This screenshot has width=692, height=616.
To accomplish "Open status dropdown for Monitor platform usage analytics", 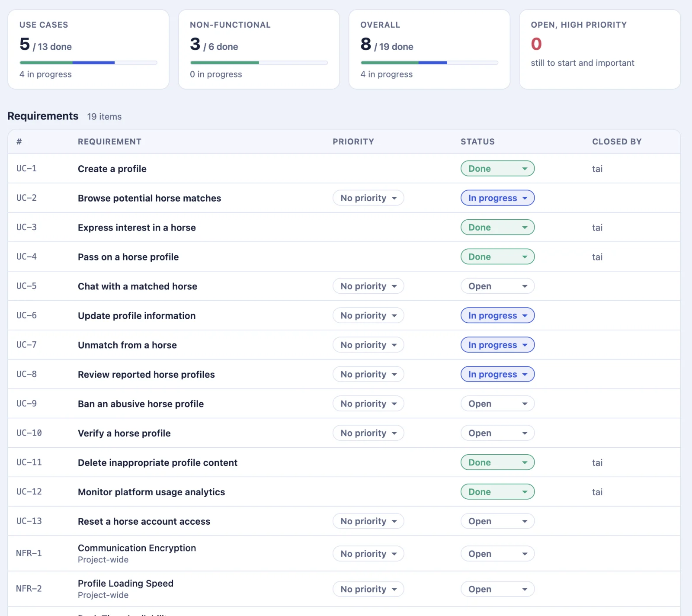I will pyautogui.click(x=497, y=492).
